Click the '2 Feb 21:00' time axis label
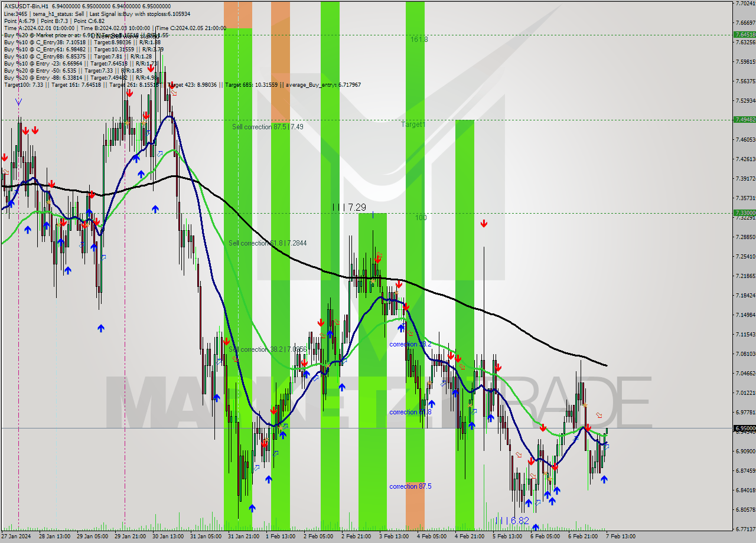756x543 pixels. click(356, 537)
